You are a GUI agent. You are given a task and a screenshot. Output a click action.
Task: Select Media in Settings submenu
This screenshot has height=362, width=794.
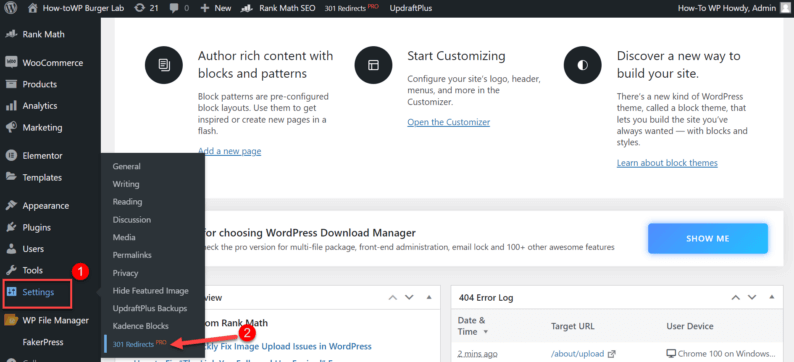pyautogui.click(x=124, y=237)
